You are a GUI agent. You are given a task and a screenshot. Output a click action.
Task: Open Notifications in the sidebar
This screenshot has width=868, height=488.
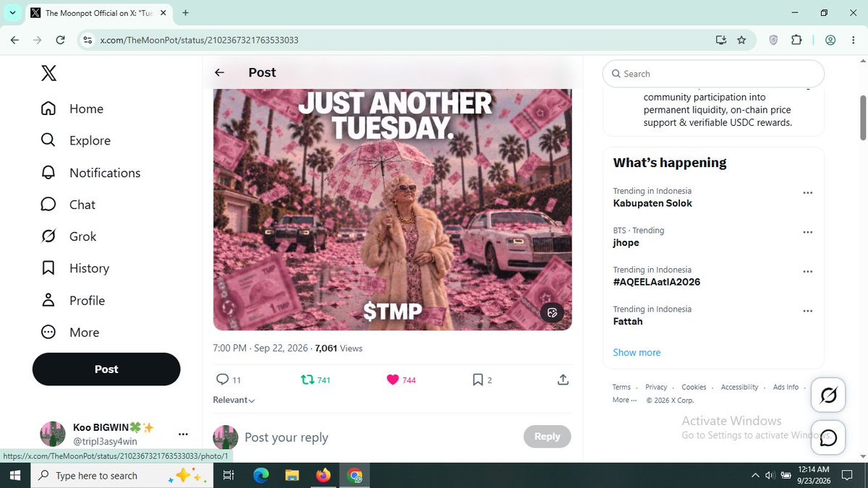(90, 173)
